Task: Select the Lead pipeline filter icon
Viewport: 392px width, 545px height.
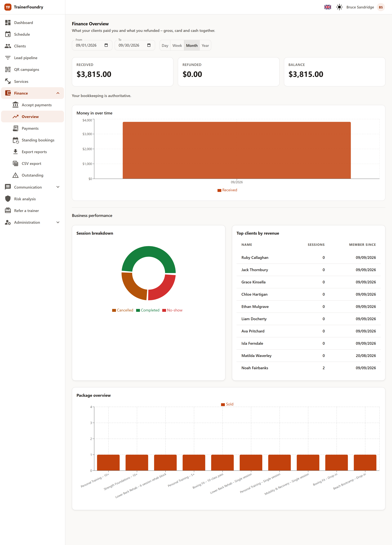Action: coord(8,58)
